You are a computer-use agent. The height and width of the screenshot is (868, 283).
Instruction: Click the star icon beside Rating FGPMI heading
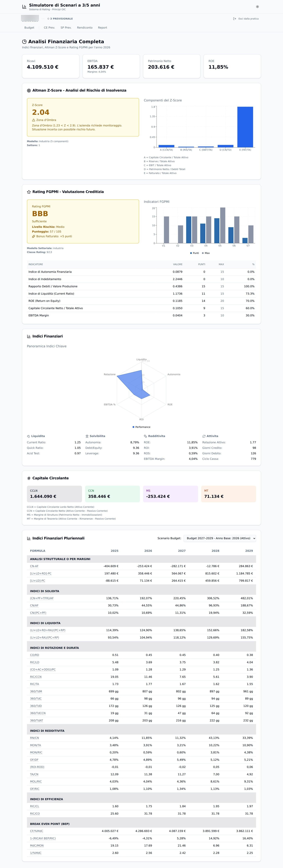[x=29, y=192]
